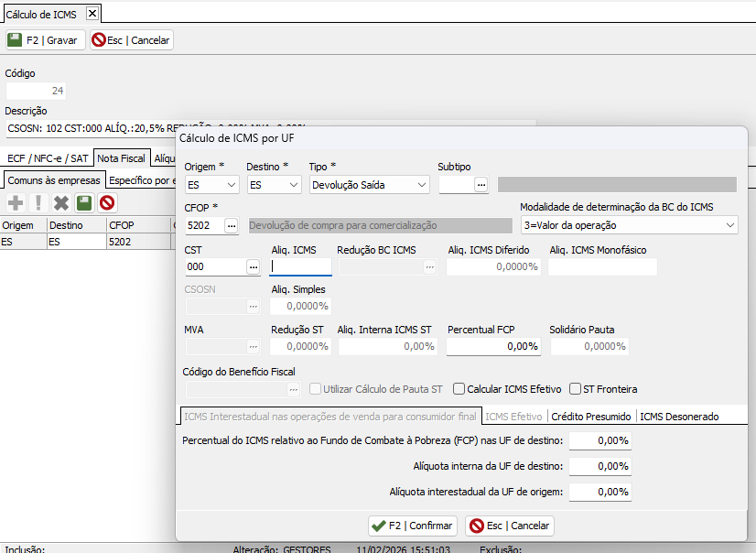
Task: Click Esc | Cancelar in the dialog
Action: pyautogui.click(x=510, y=526)
